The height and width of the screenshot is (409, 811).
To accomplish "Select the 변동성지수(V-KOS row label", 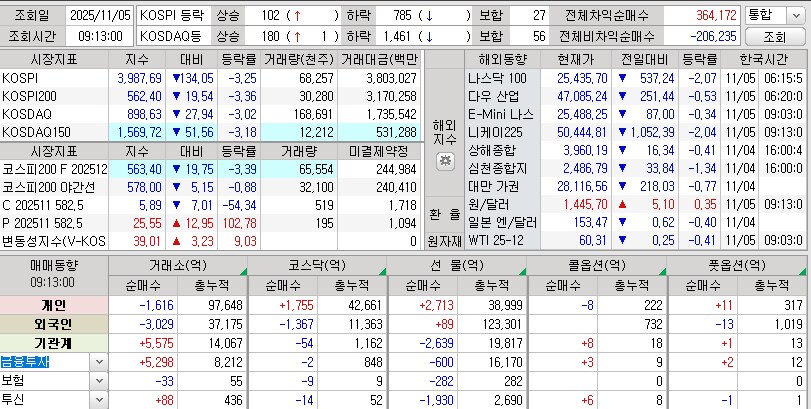I will tap(54, 241).
